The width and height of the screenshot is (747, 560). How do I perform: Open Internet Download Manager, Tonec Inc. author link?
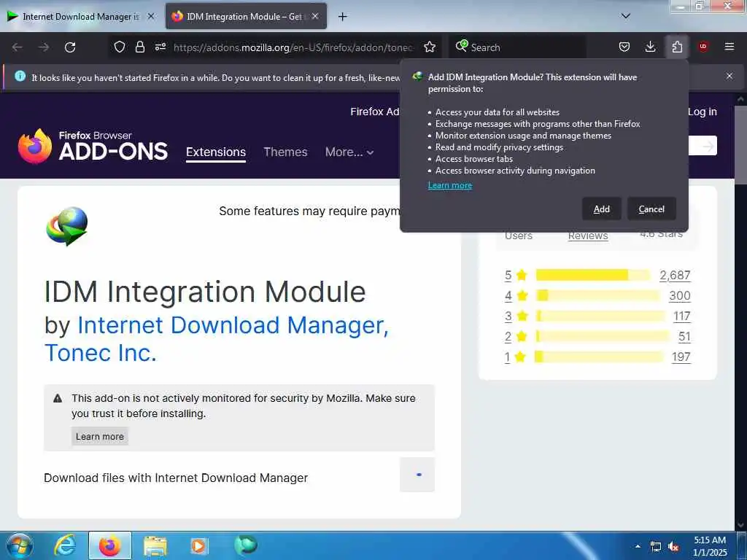217,338
